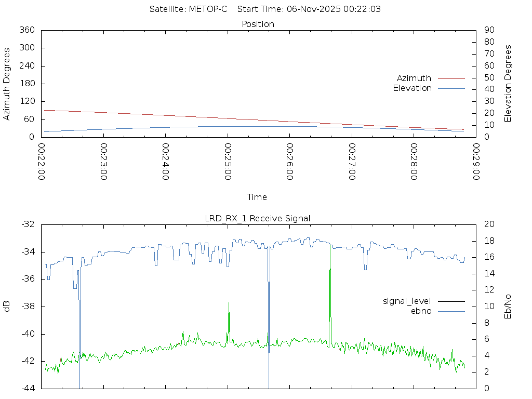The height and width of the screenshot is (399, 532).
Task: Select the blue Elevation legend line sample
Action: pos(451,88)
